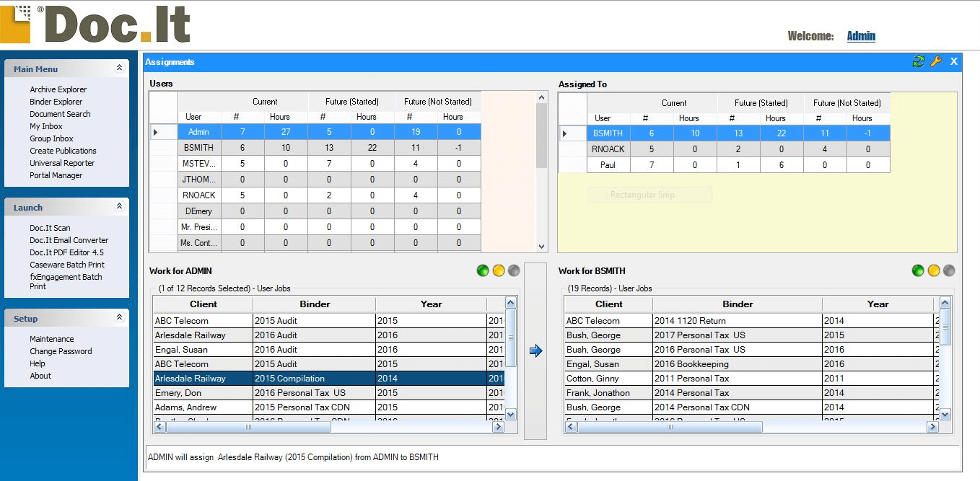Select Engal, Susan 2016 Audit row
This screenshot has height=481, width=980.
329,350
